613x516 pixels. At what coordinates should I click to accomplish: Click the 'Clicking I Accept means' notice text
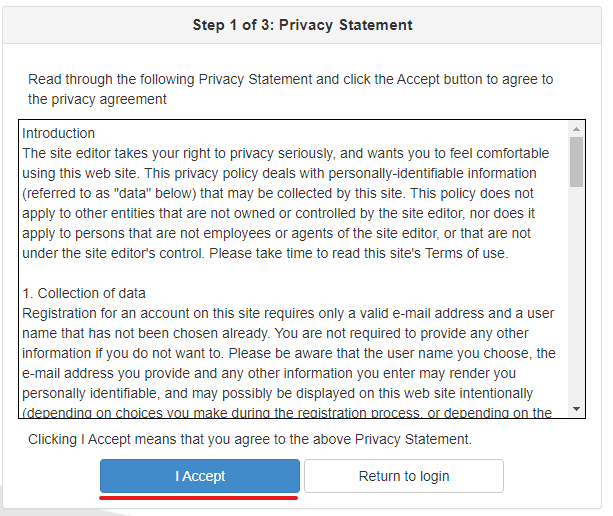(249, 439)
